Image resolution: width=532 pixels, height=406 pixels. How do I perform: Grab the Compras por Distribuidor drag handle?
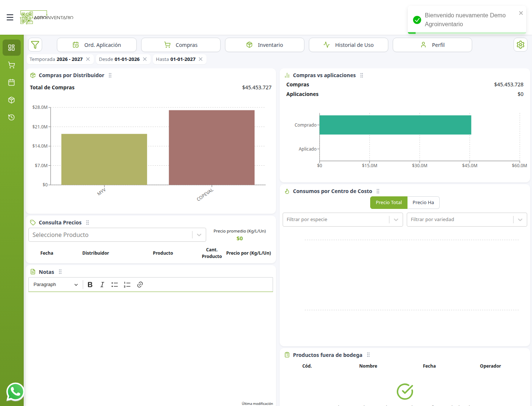110,75
